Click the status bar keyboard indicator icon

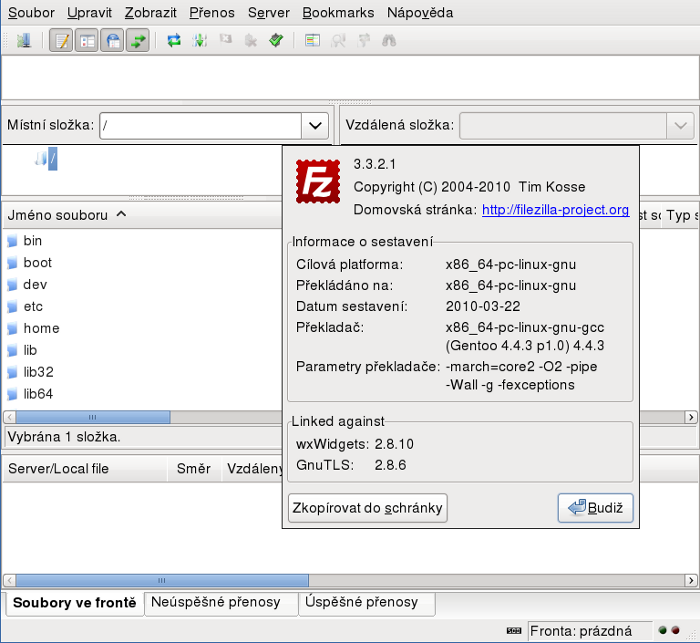tap(514, 630)
